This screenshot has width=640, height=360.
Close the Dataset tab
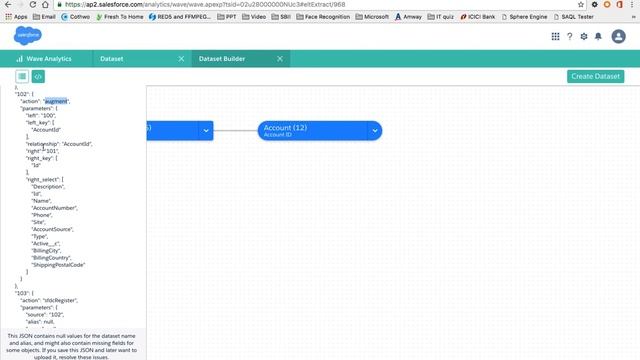181,59
